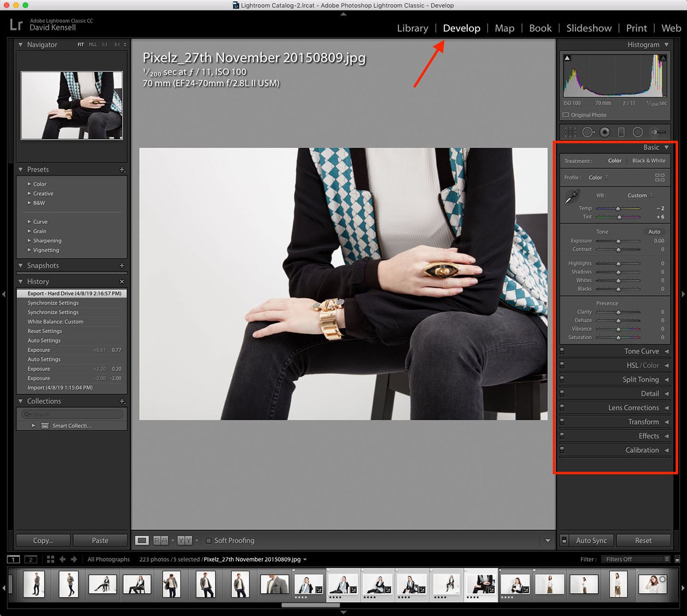Open the WB Custom preset dropdown
Image resolution: width=687 pixels, height=616 pixels.
pyautogui.click(x=640, y=195)
